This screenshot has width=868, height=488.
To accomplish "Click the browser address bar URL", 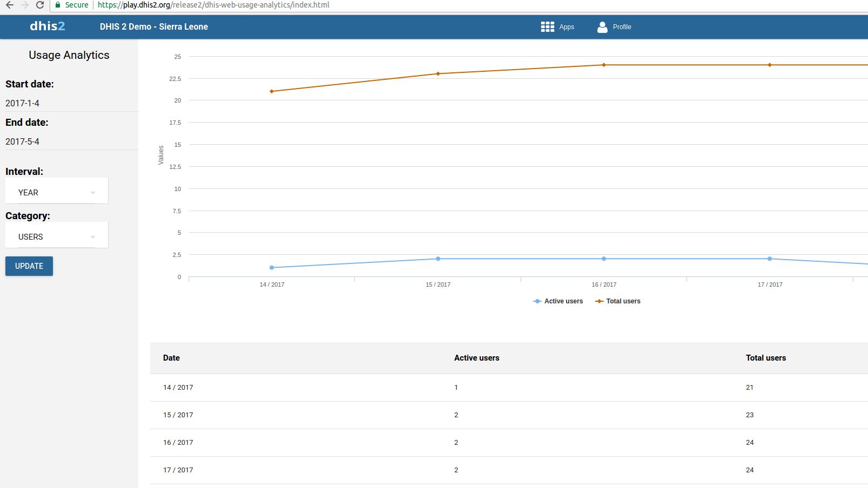I will pyautogui.click(x=213, y=5).
